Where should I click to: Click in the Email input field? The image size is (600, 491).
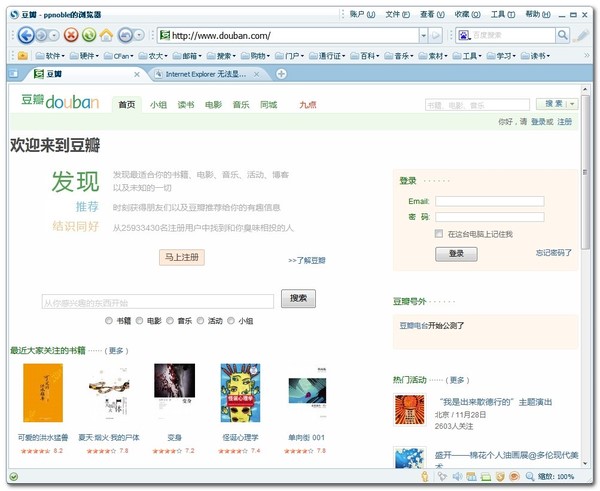(x=490, y=201)
